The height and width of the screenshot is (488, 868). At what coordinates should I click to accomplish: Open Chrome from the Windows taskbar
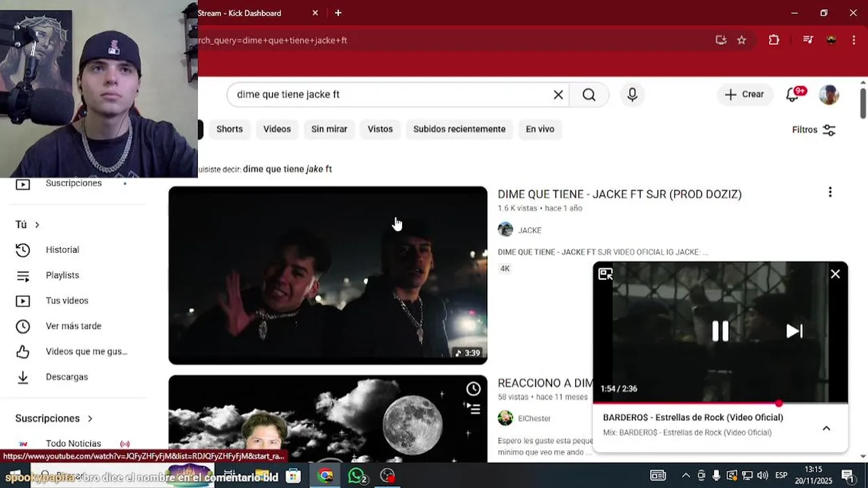pyautogui.click(x=325, y=476)
